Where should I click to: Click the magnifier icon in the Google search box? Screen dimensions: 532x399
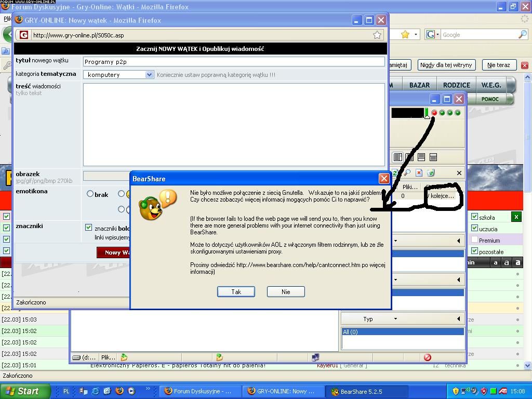(x=523, y=34)
